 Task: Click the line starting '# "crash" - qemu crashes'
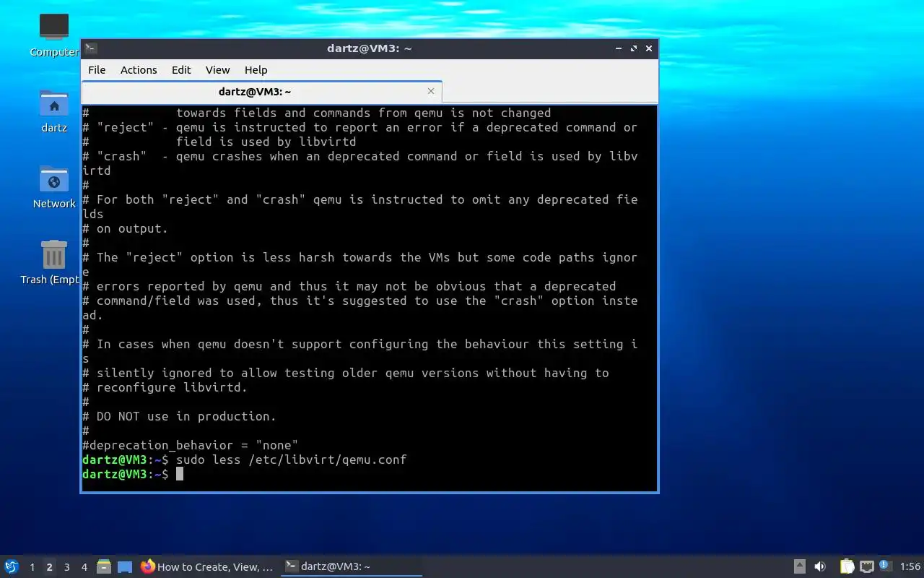pyautogui.click(x=359, y=156)
